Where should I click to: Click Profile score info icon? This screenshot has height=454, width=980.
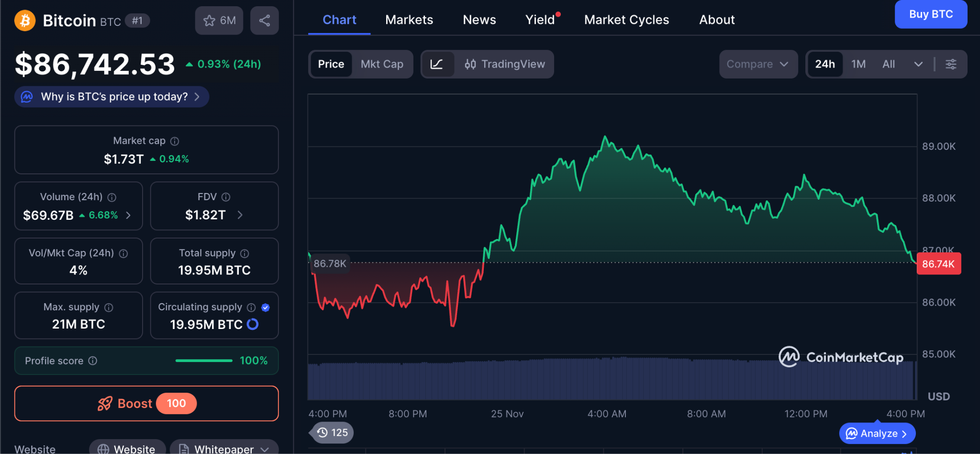pos(93,361)
